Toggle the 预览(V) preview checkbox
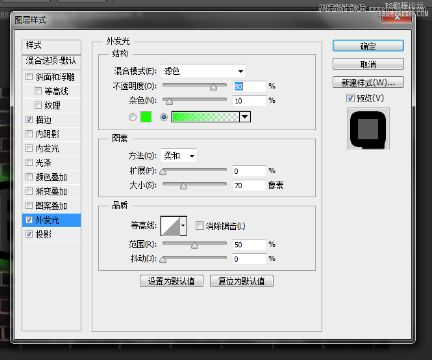 pos(350,98)
